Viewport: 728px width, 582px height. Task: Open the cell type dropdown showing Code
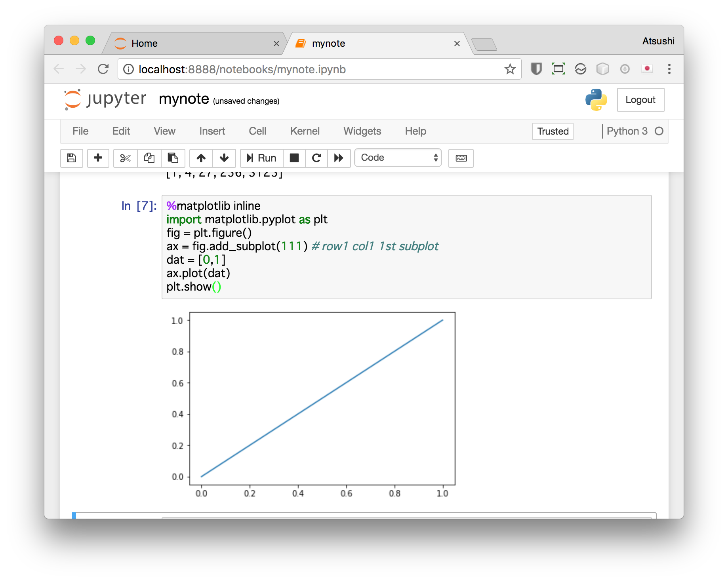point(398,158)
